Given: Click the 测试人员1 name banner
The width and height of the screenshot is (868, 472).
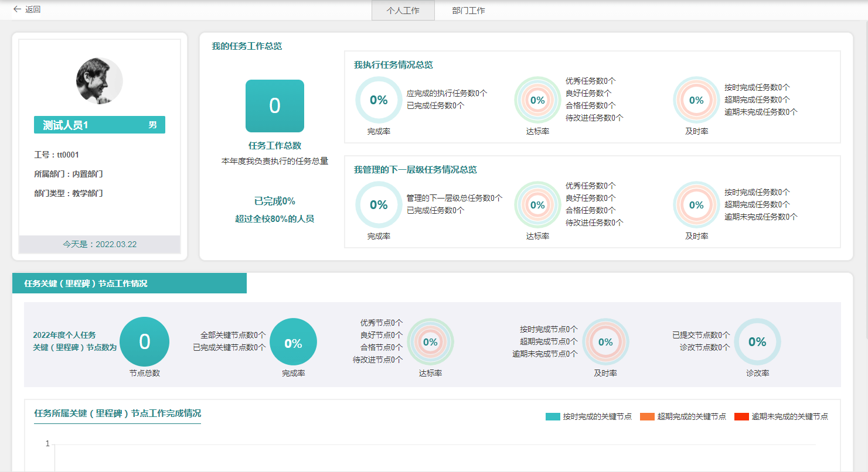Looking at the screenshot, I should coord(100,125).
